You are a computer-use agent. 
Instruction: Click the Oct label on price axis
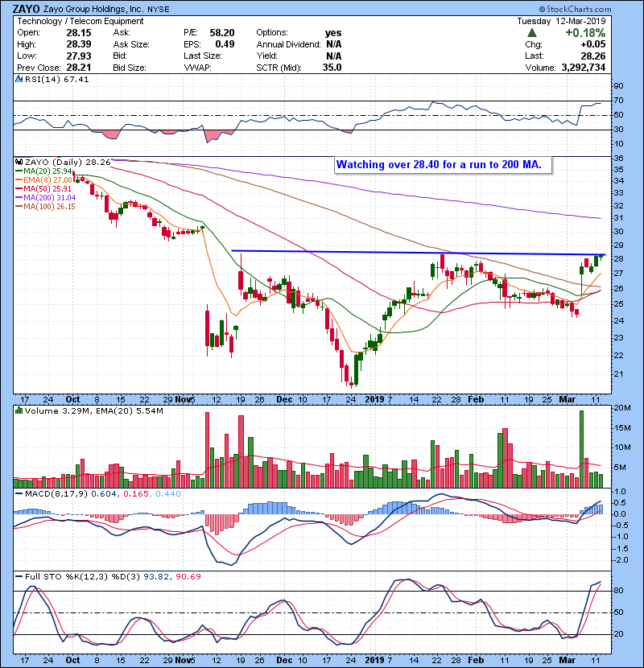(x=72, y=400)
